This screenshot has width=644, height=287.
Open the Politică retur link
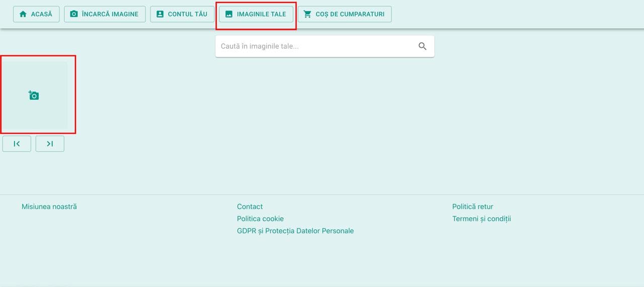click(472, 206)
